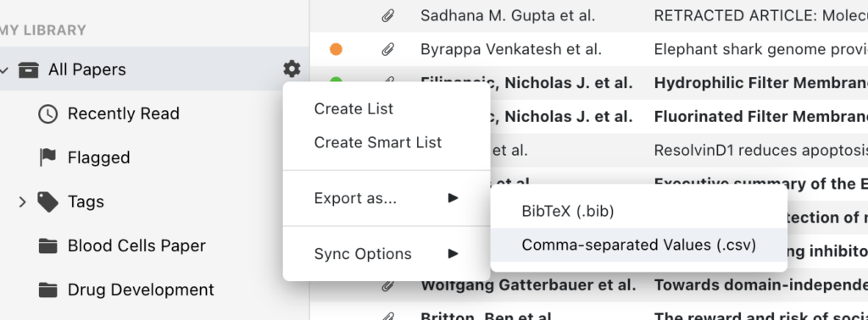Open the RETRACTED ARTICLE paper title
Screen dimensions: 868x320
pyautogui.click(x=761, y=16)
